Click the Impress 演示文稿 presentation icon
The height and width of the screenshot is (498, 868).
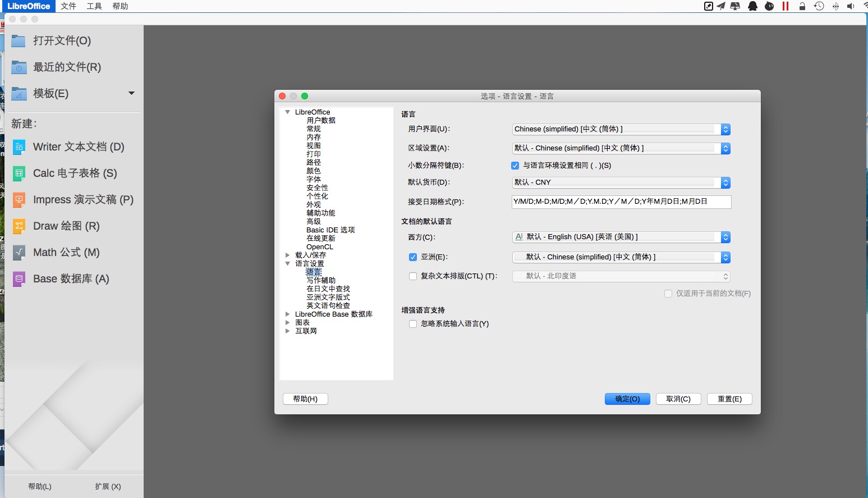coord(19,200)
